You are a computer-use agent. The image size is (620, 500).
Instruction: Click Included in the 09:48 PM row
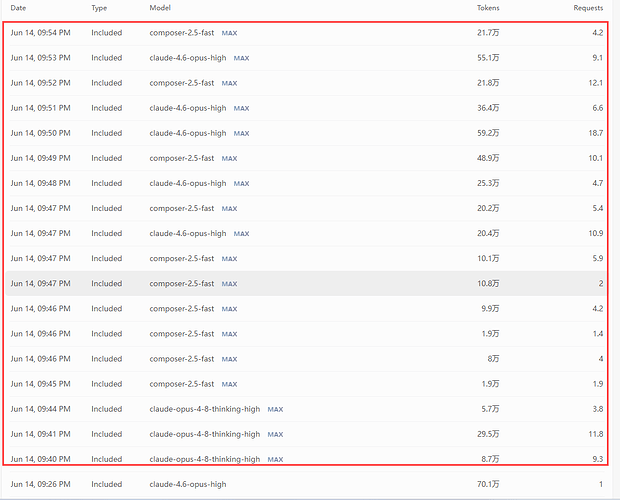tap(107, 183)
